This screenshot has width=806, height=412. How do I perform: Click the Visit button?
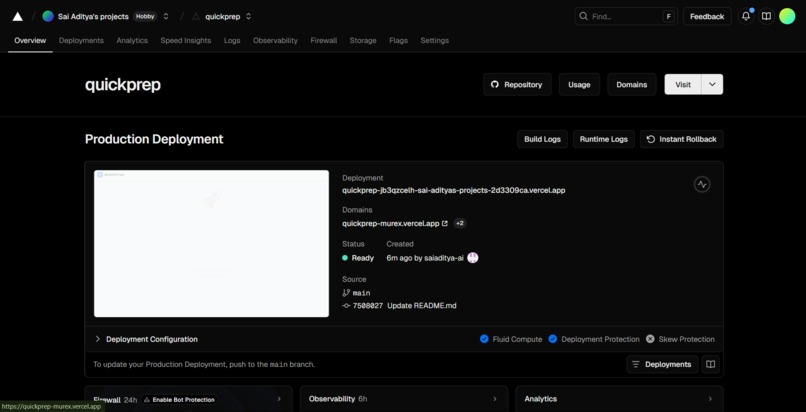tap(683, 85)
